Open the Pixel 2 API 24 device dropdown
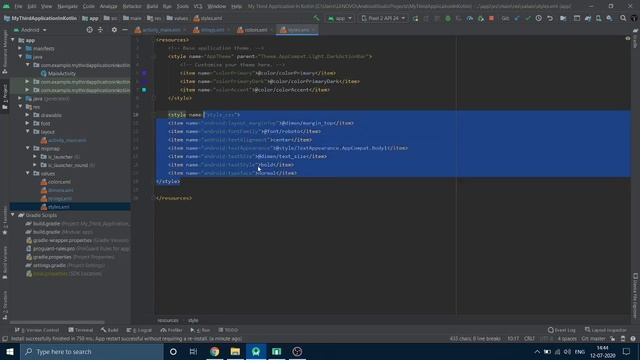This screenshot has width=640, height=360. click(x=383, y=18)
